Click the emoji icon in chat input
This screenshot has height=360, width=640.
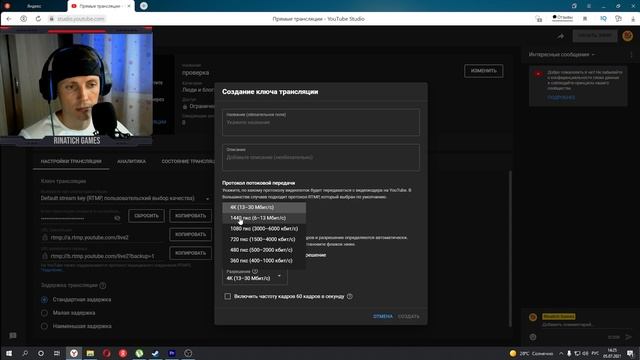tap(533, 337)
